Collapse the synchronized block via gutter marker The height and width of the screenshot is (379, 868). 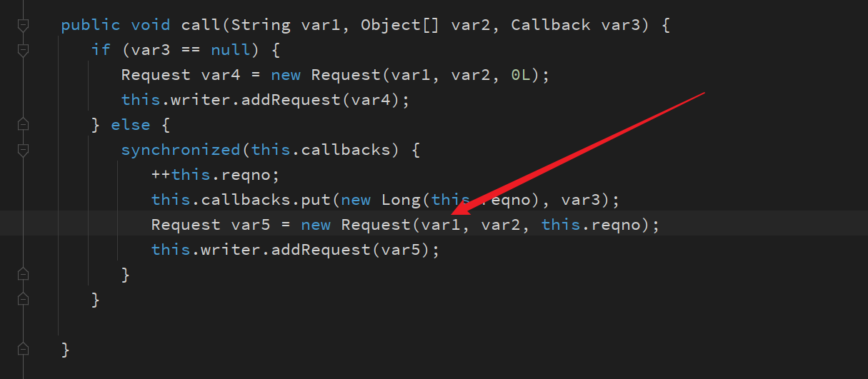pos(23,150)
